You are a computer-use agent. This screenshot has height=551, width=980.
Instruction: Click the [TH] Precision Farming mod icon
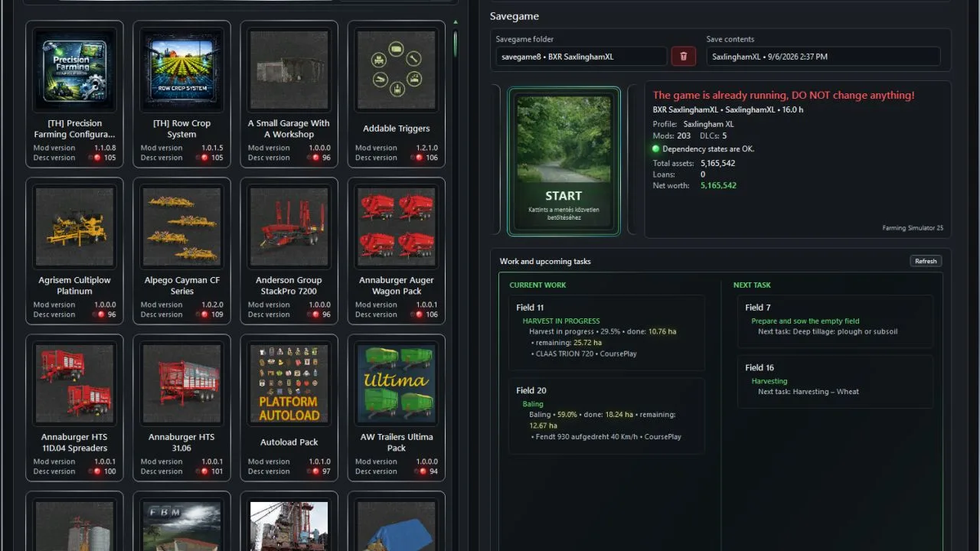pyautogui.click(x=74, y=70)
